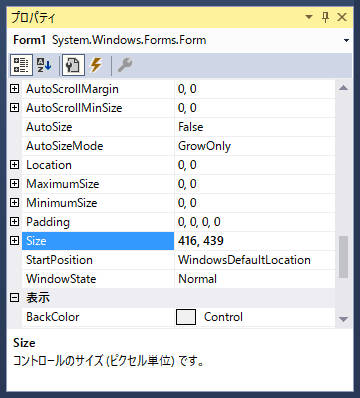Select the WindowState property row
Viewport: 360px width, 398px height.
click(179, 279)
